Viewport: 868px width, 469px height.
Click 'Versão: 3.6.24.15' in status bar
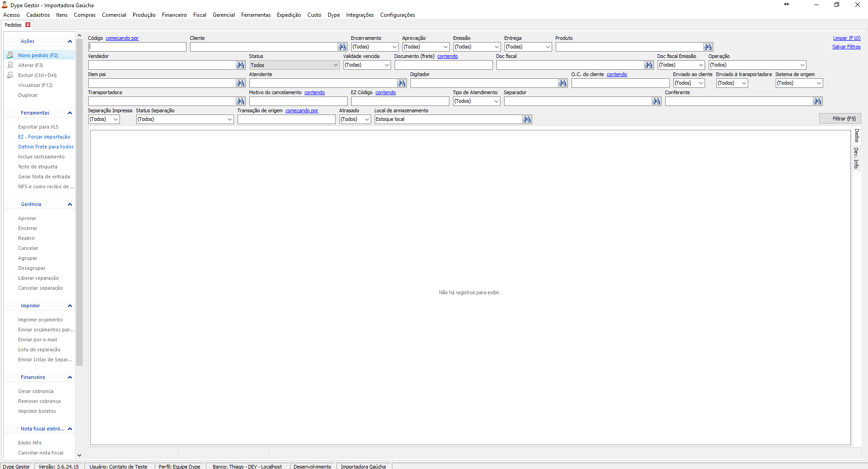click(x=58, y=466)
